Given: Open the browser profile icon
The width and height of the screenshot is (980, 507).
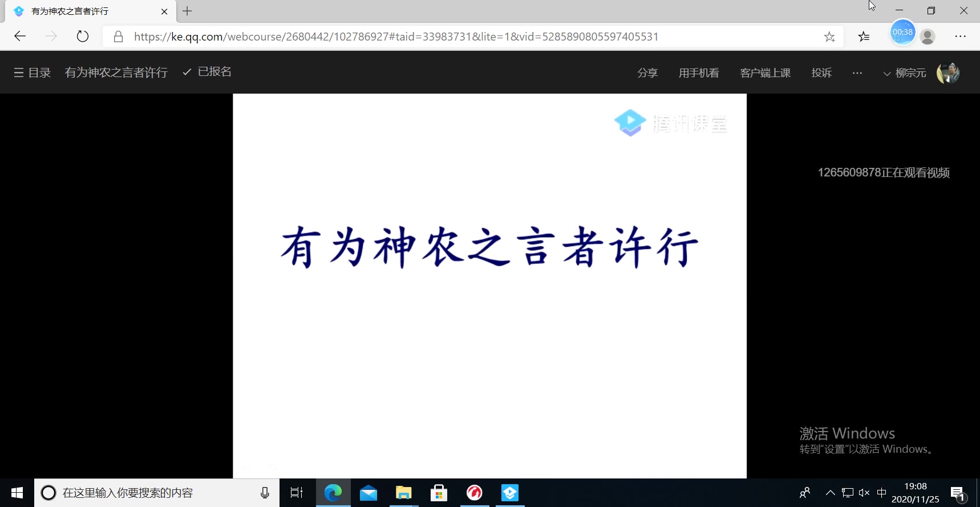Looking at the screenshot, I should (928, 37).
